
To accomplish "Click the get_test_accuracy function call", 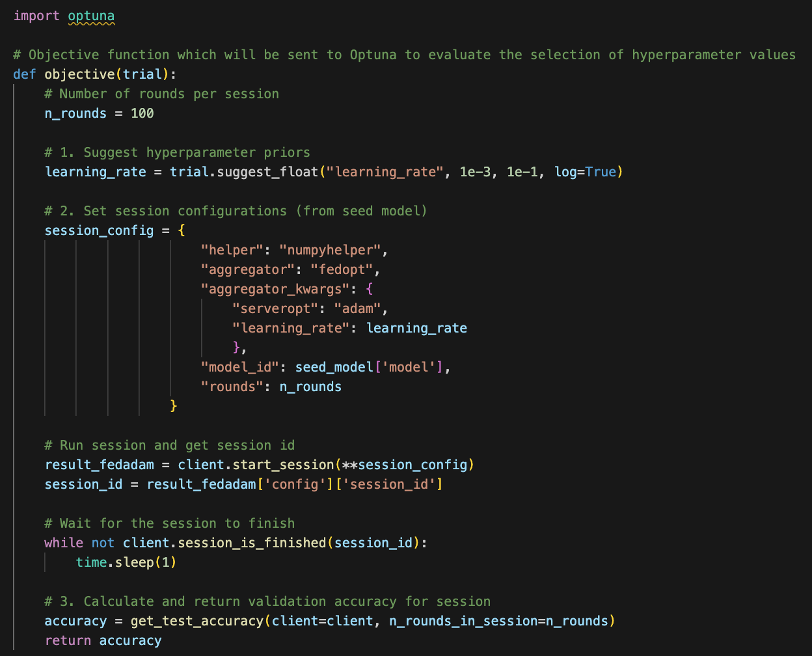I will click(196, 621).
